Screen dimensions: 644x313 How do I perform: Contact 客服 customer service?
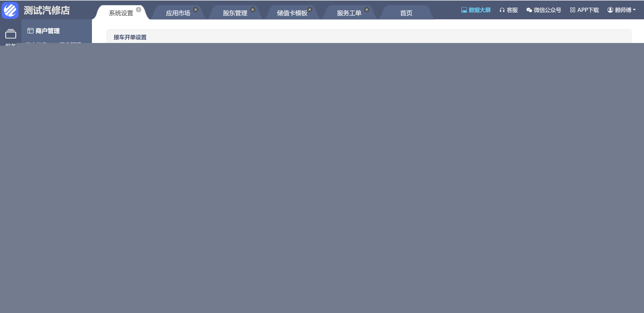tap(508, 10)
